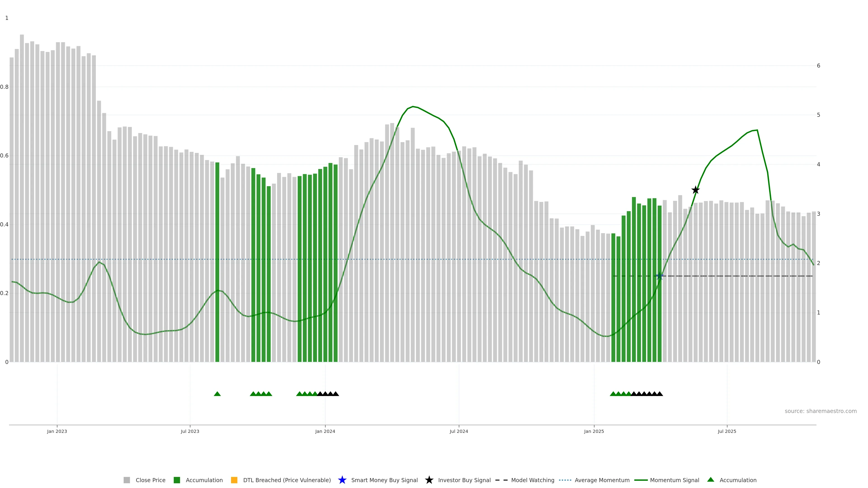Click the Jul 2024 axis label
Image resolution: width=868 pixels, height=488 pixels.
click(x=459, y=431)
